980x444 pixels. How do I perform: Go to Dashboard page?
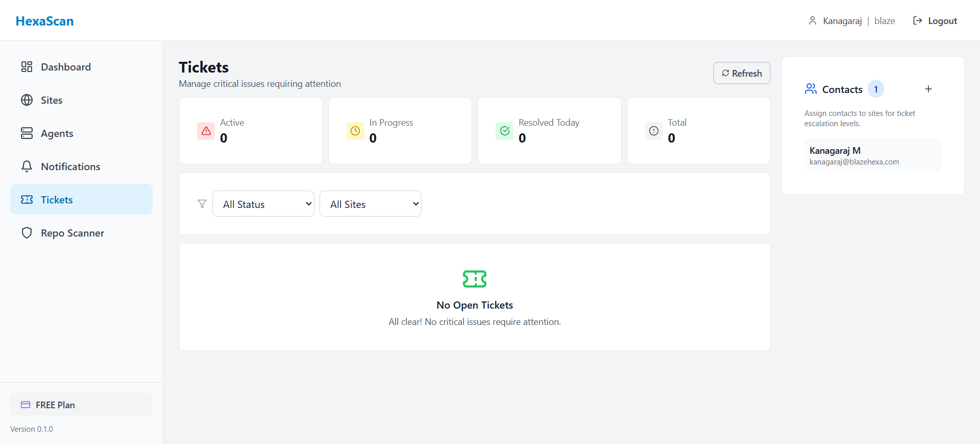(x=81, y=67)
